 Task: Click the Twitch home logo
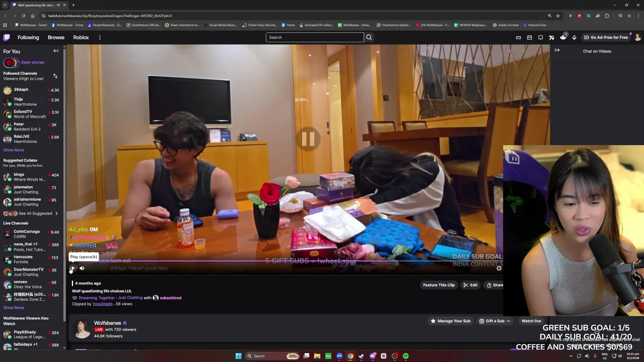[x=7, y=37]
